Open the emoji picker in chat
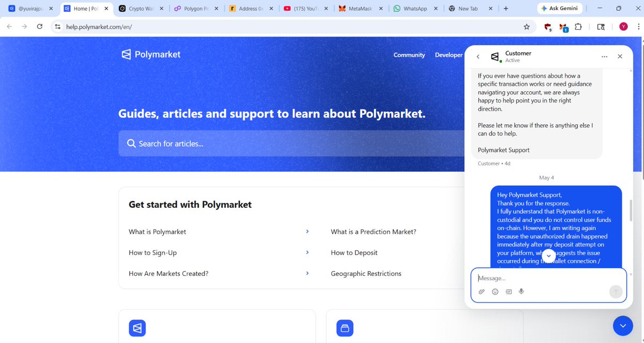 [x=495, y=291]
